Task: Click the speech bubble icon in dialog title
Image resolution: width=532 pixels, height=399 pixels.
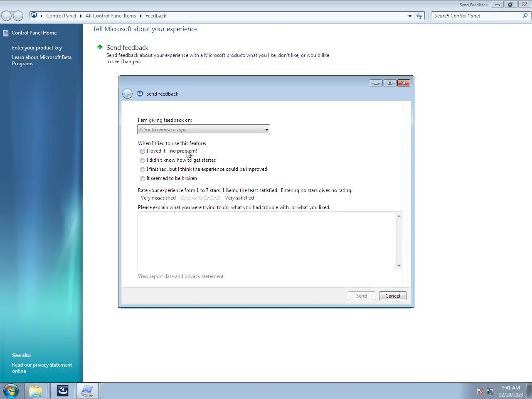Action: [x=140, y=94]
